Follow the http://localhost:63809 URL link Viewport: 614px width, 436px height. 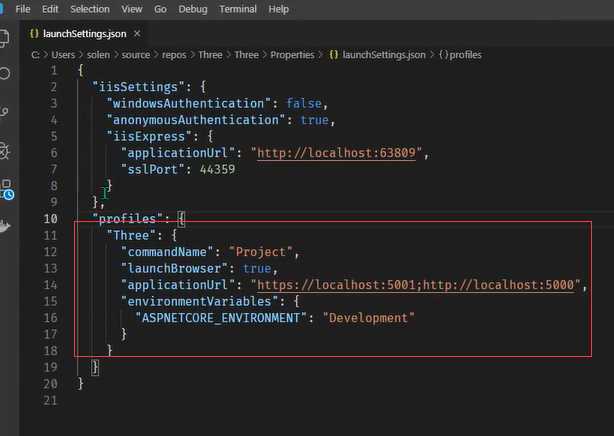point(336,153)
